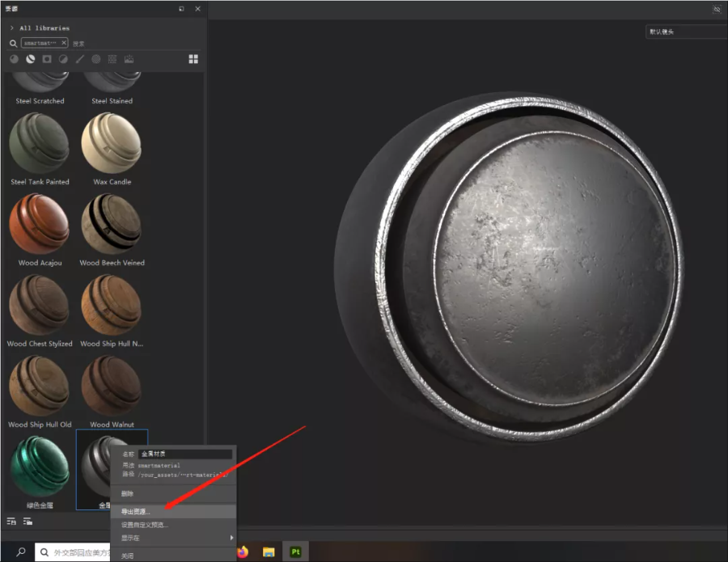Click the metal sphere in 3D viewport
Image resolution: width=728 pixels, height=562 pixels.
click(x=509, y=268)
